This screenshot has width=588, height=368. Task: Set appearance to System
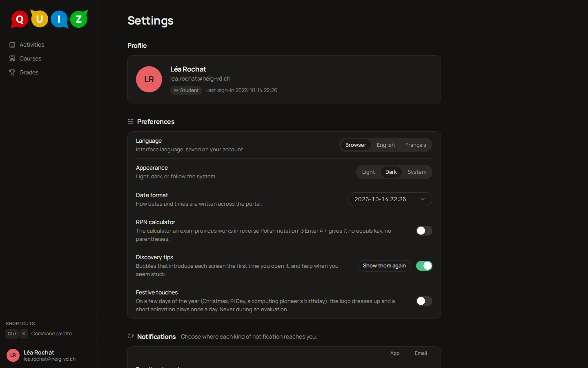pos(417,172)
